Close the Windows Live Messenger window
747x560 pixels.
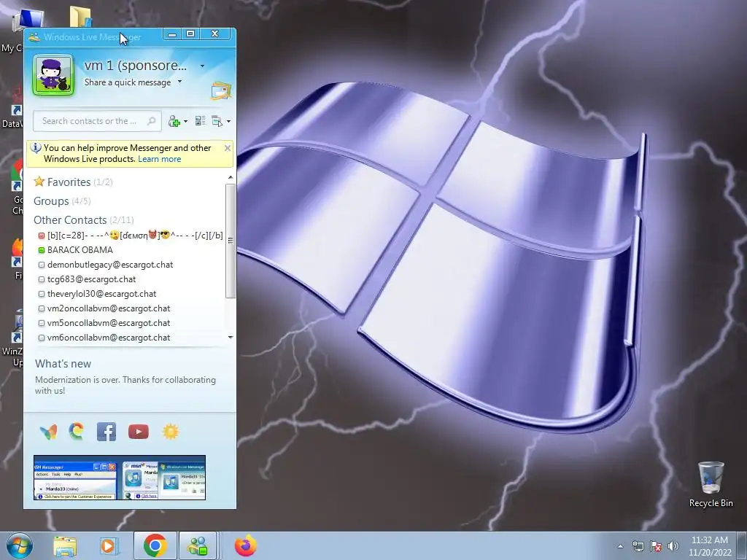point(215,34)
